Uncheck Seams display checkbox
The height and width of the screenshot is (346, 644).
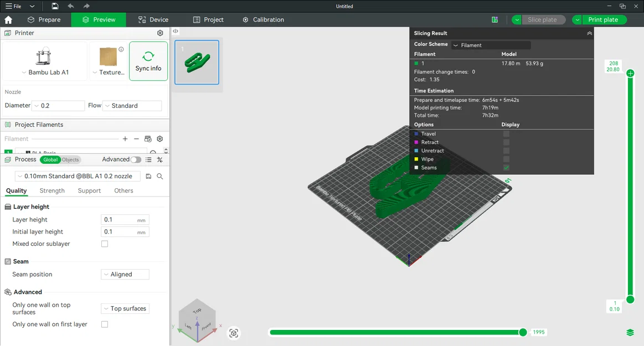(x=506, y=167)
